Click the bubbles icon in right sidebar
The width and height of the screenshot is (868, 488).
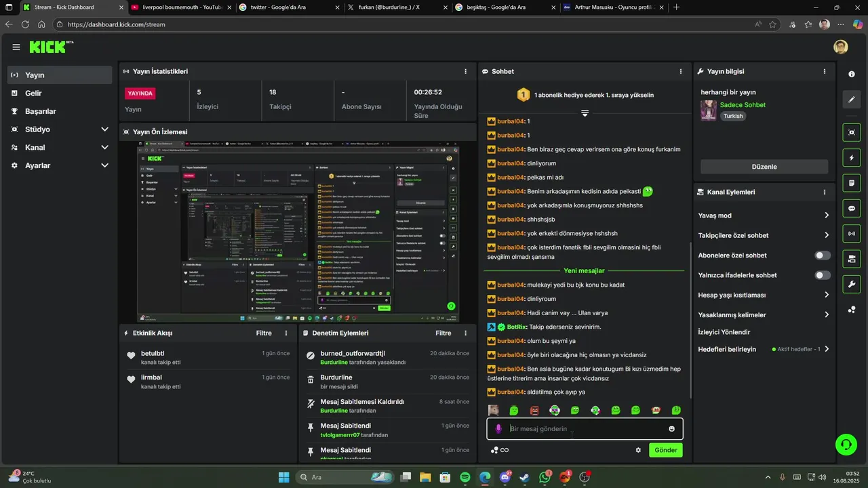(x=852, y=310)
